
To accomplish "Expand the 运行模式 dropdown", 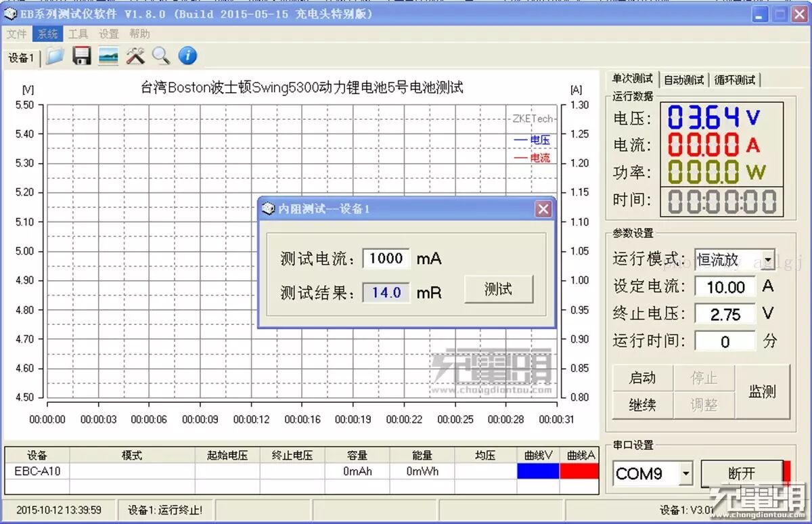I will (767, 259).
